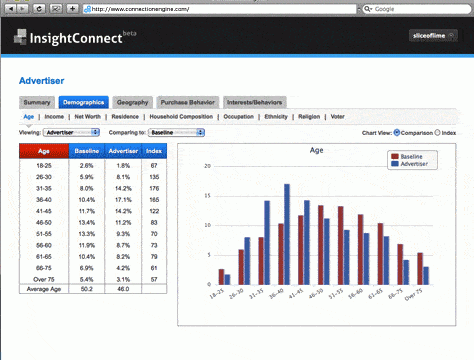
Task: Open the Viewing Advertiser dropdown
Action: tap(71, 133)
